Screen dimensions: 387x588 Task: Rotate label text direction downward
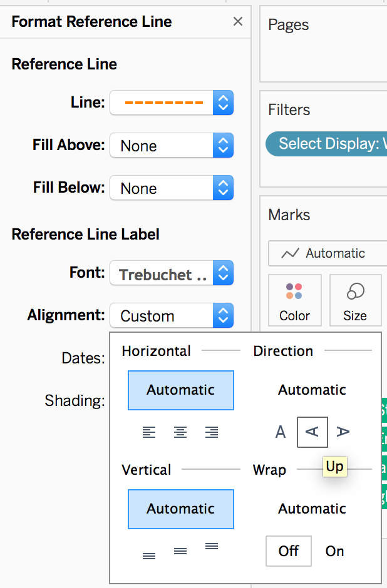(x=343, y=432)
